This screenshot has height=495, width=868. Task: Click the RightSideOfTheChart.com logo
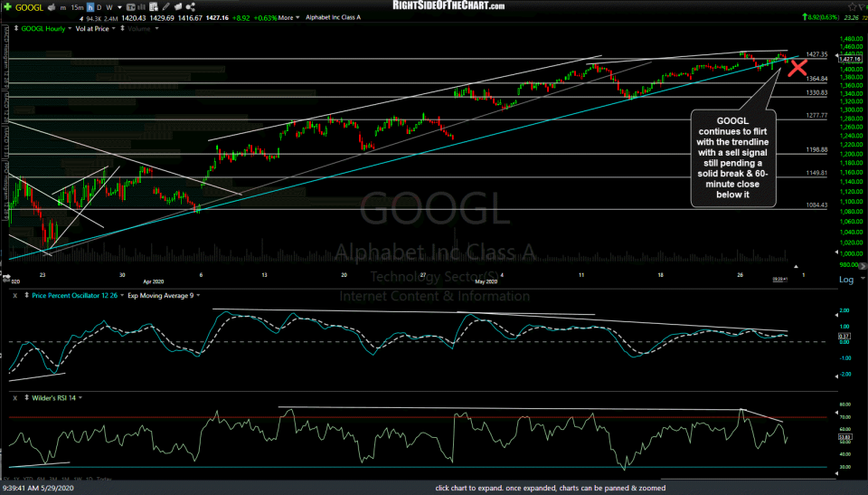(x=448, y=5)
